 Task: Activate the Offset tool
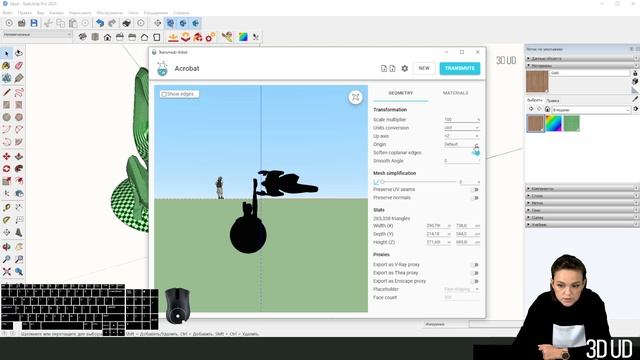19,181
